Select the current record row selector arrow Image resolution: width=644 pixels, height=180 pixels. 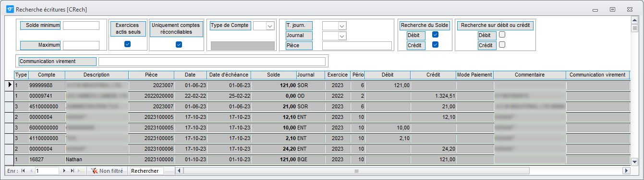(10, 85)
